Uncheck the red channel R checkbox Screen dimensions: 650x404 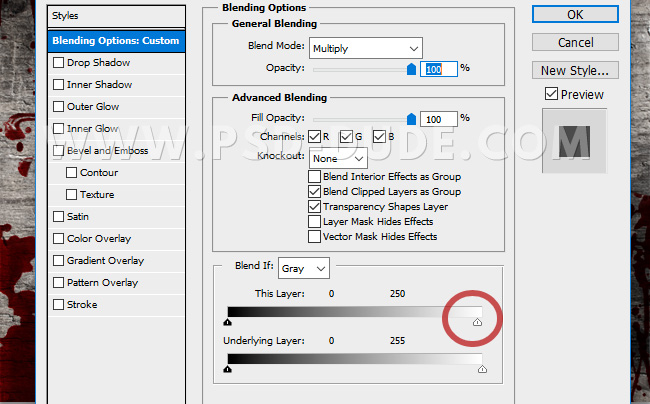point(314,136)
